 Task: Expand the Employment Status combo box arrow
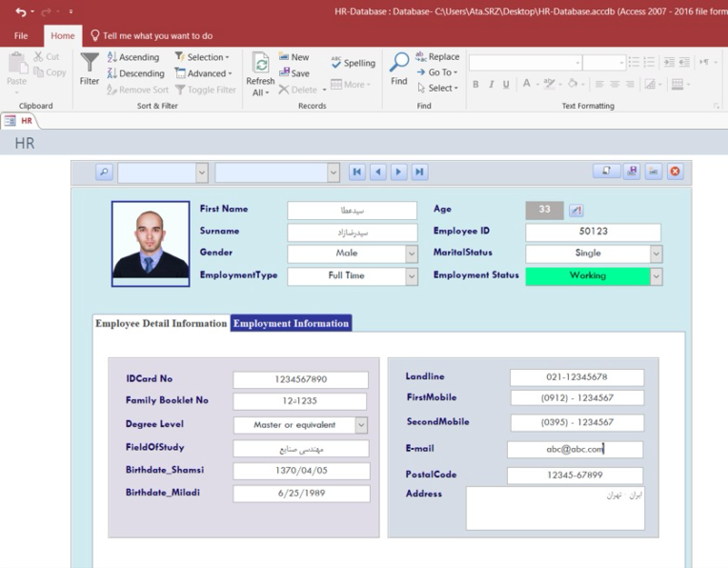(656, 276)
